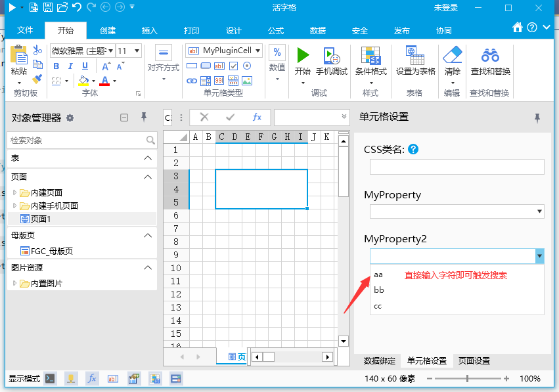Select the hyperlink cell type
Image resolution: width=559 pixels, height=392 pixels.
(x=192, y=81)
